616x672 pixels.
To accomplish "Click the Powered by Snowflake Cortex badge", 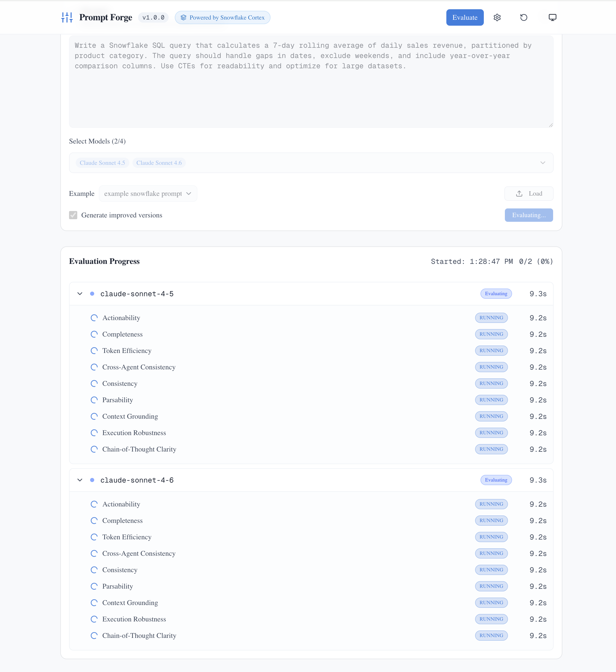I will 222,17.
